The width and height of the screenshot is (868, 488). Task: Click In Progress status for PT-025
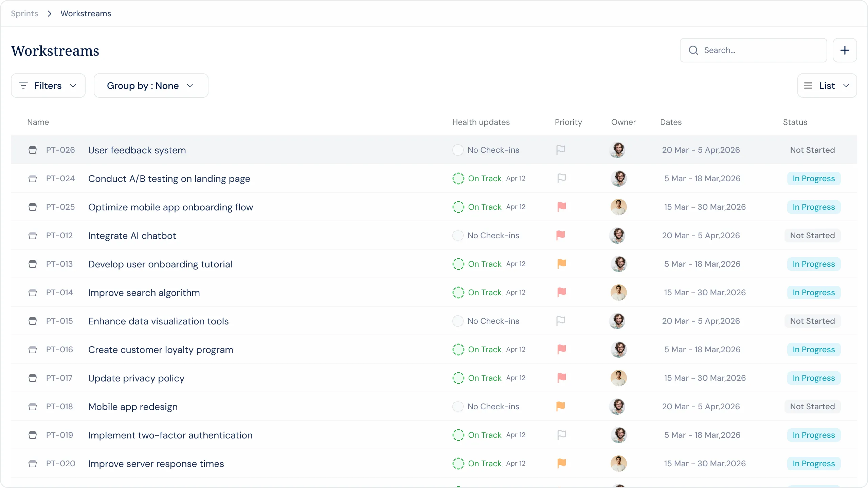814,207
